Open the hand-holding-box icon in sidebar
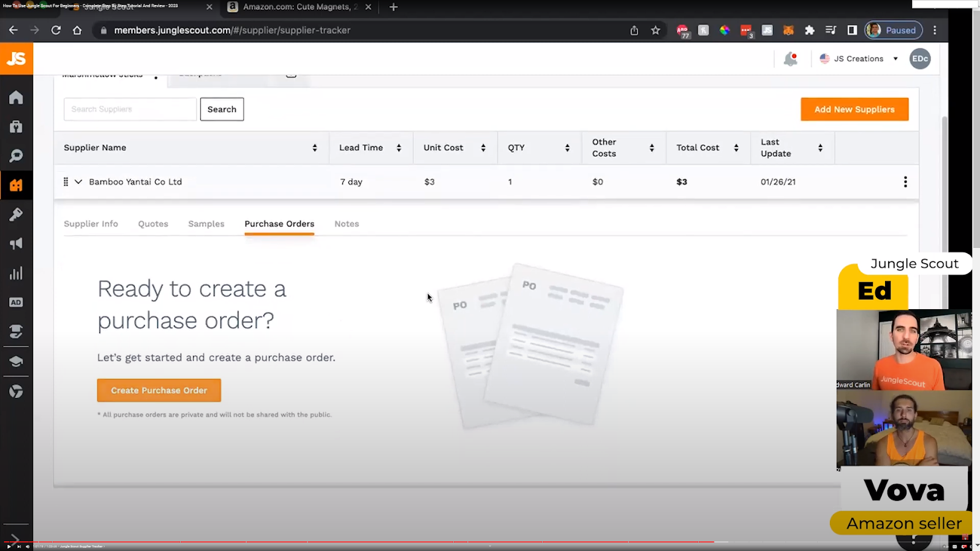The width and height of the screenshot is (980, 551). pyautogui.click(x=16, y=332)
